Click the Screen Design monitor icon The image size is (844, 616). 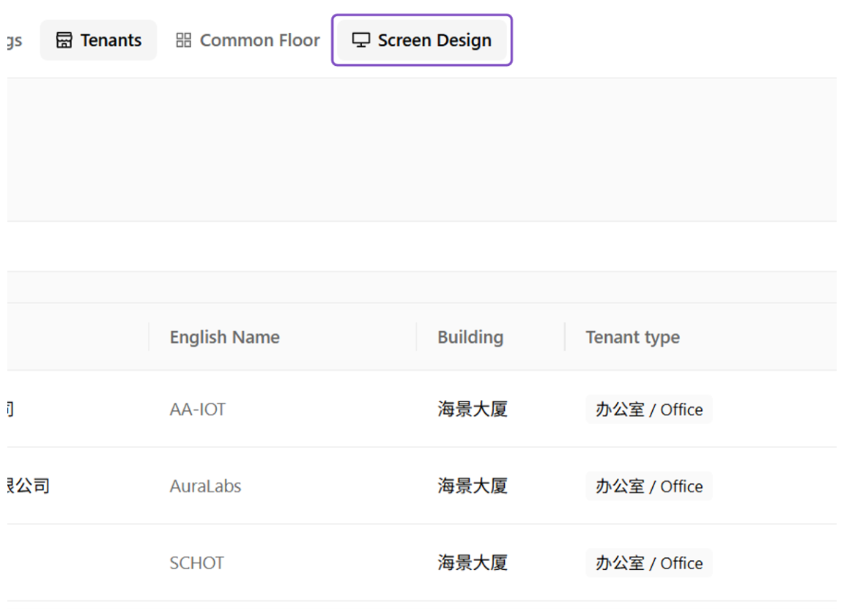[360, 40]
